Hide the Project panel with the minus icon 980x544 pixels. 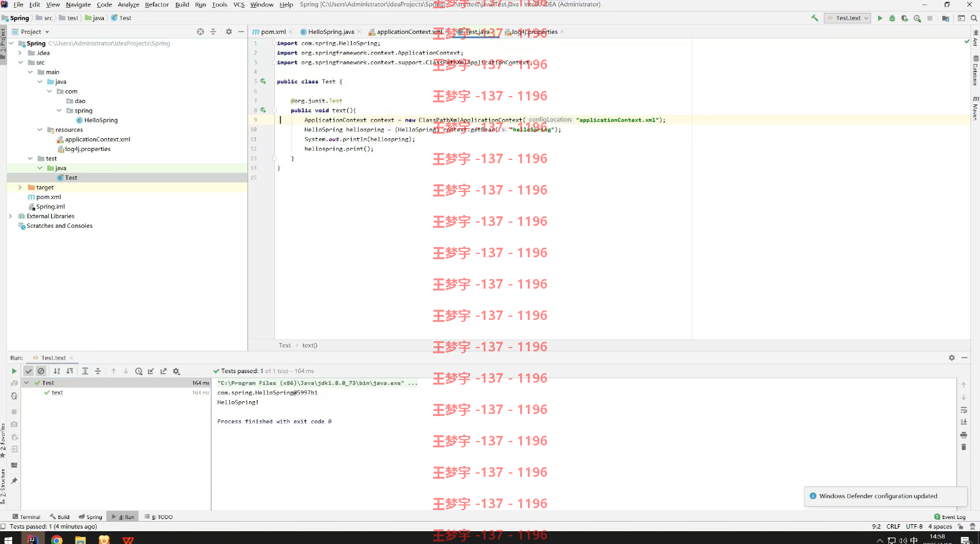point(241,31)
